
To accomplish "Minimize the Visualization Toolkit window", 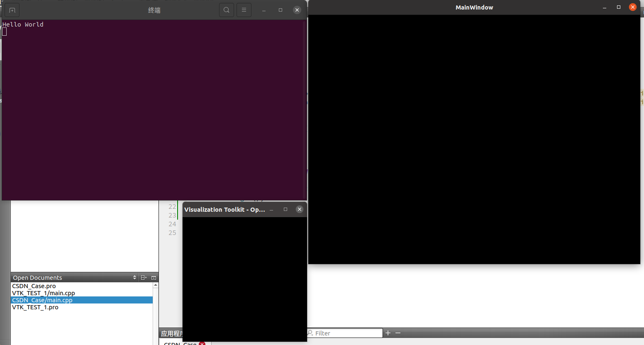I will 271,210.
